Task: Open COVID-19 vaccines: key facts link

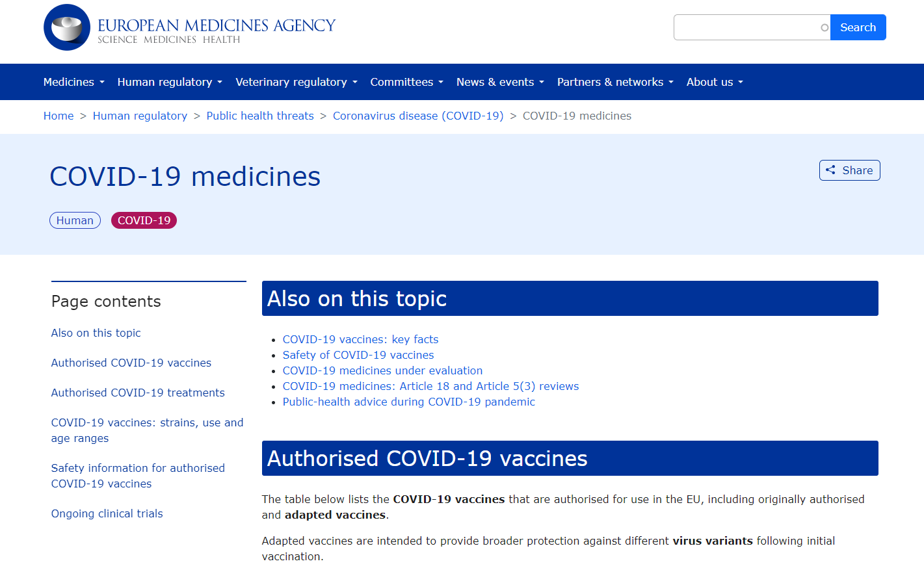Action: (360, 339)
